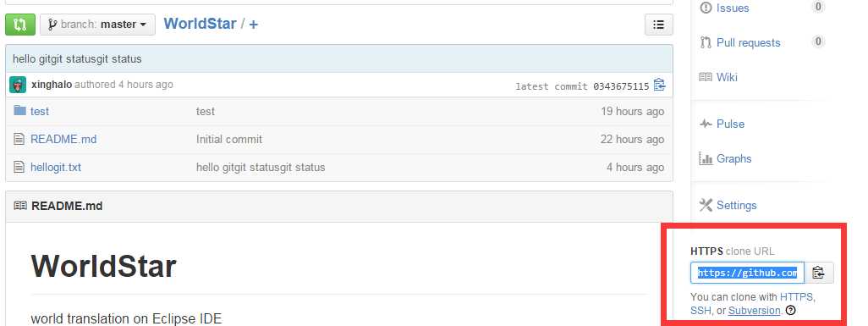This screenshot has height=326, width=868.
Task: Add a new file with plus icon
Action: [x=253, y=25]
